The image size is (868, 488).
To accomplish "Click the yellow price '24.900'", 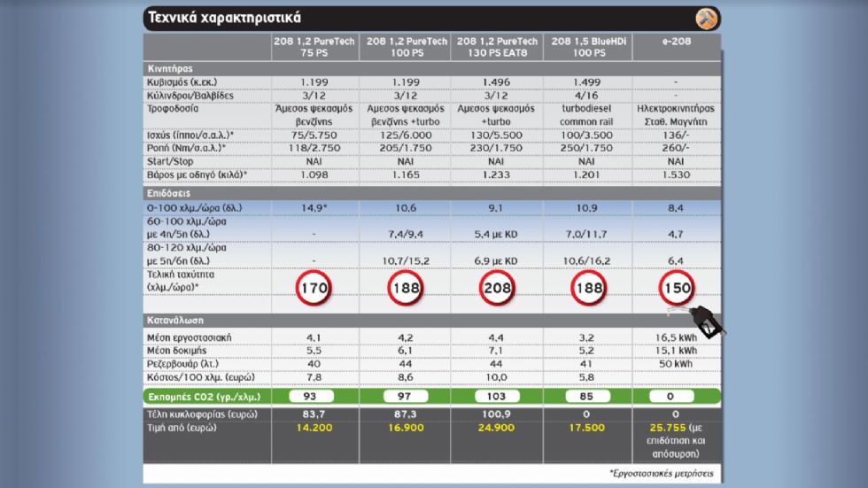I will (x=496, y=428).
